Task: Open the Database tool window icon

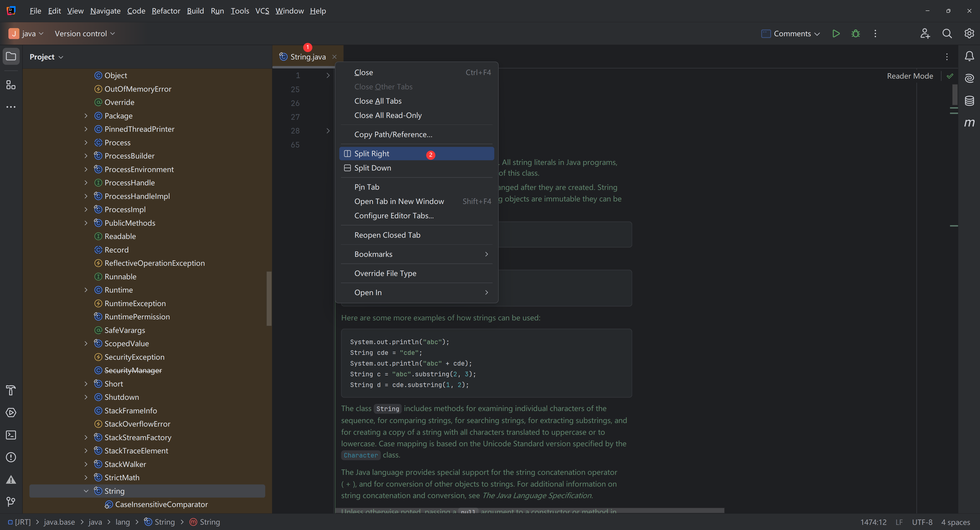Action: coord(969,100)
